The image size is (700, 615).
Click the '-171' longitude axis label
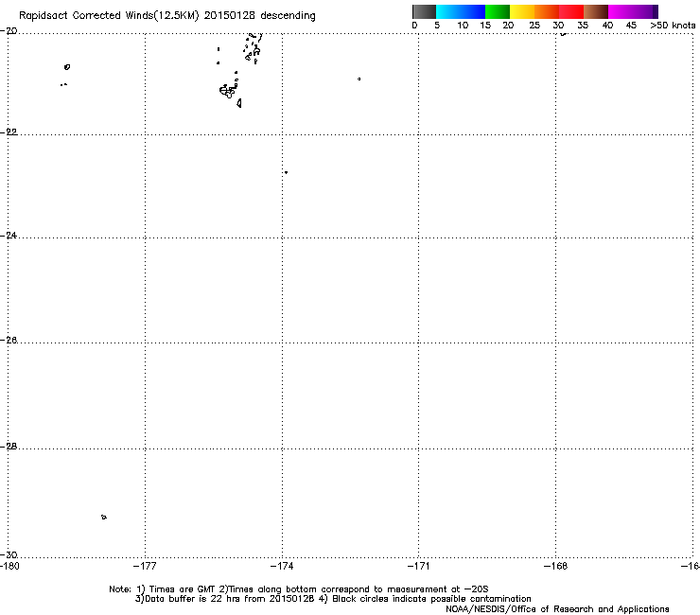tap(419, 567)
